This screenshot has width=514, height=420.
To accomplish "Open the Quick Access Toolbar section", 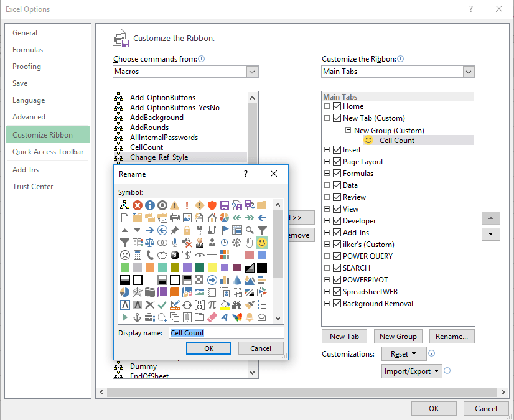I will pyautogui.click(x=48, y=152).
